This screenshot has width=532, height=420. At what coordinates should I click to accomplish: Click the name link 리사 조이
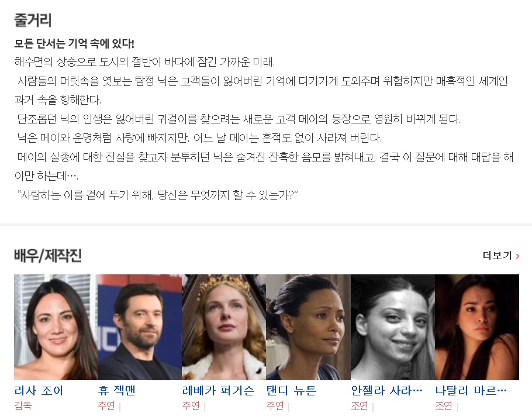39,391
